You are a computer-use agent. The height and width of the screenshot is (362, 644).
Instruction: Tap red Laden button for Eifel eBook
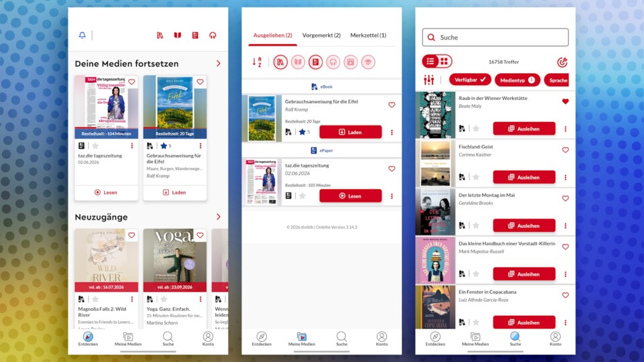point(350,132)
